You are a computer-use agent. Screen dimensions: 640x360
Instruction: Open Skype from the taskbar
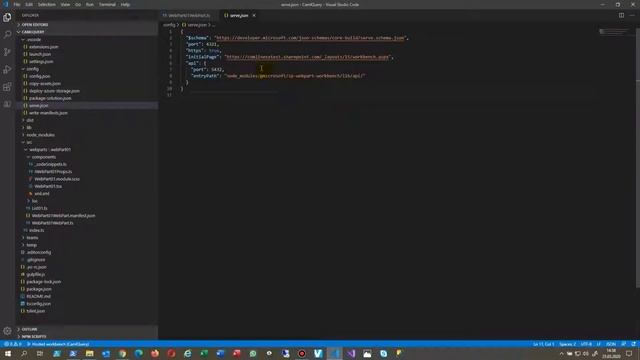tap(383, 353)
